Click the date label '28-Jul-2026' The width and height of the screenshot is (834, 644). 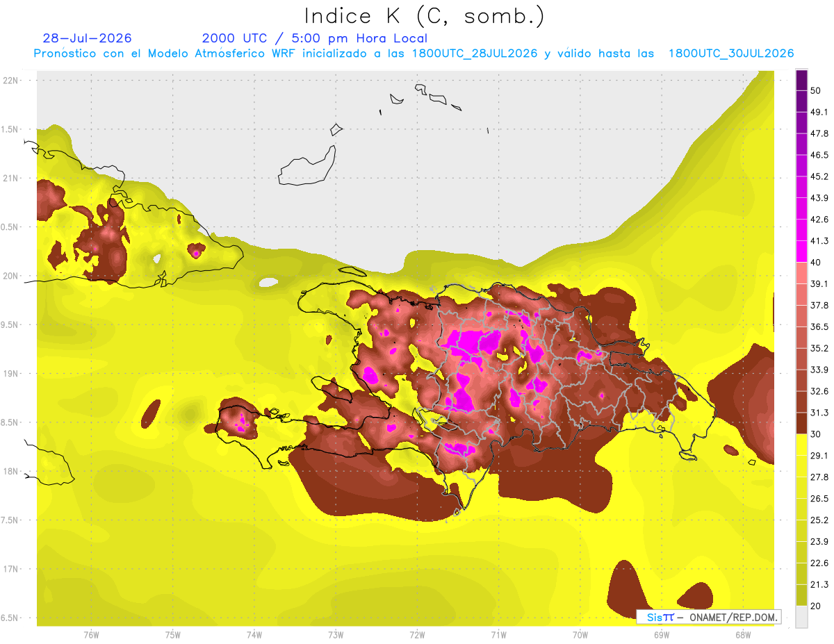point(87,38)
